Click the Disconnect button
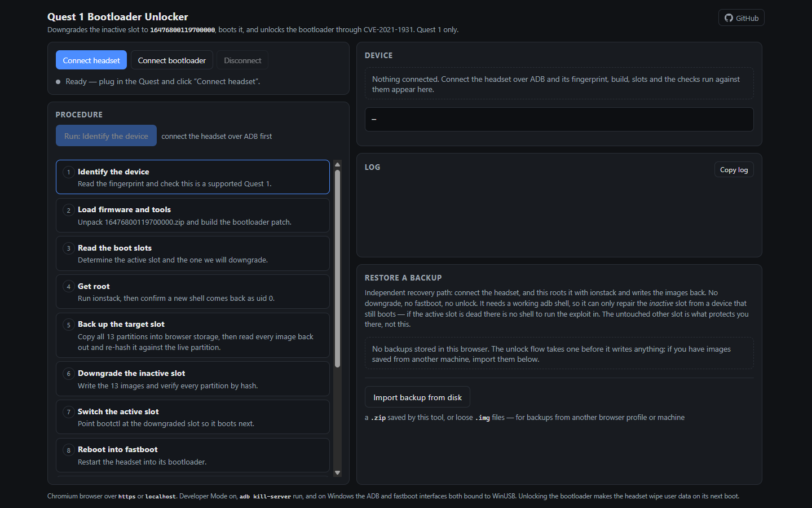 [242, 60]
